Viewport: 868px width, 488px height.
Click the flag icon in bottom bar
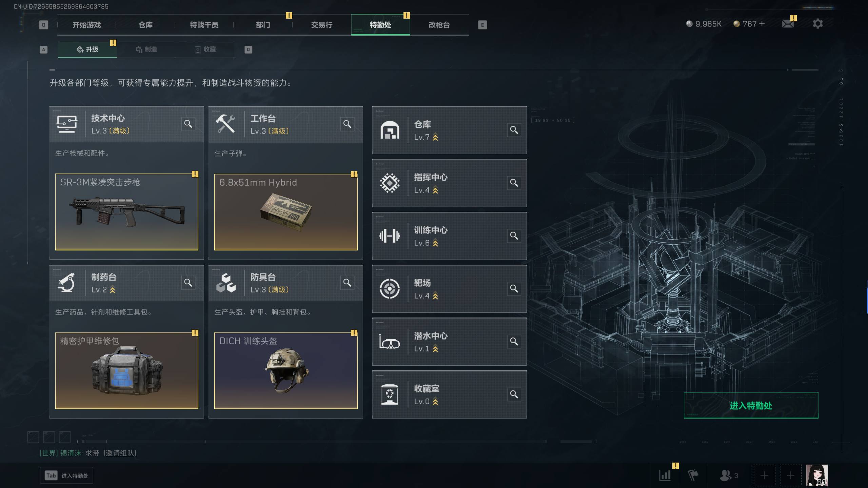[x=693, y=475]
